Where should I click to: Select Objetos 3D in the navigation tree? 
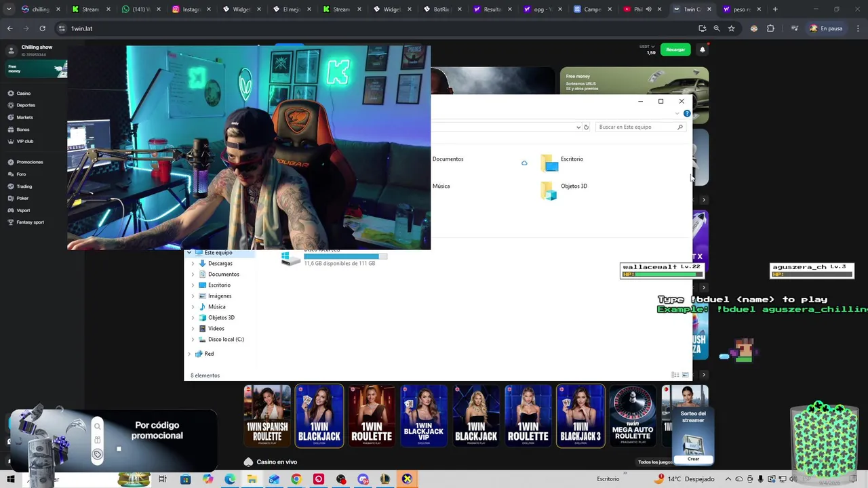point(221,317)
